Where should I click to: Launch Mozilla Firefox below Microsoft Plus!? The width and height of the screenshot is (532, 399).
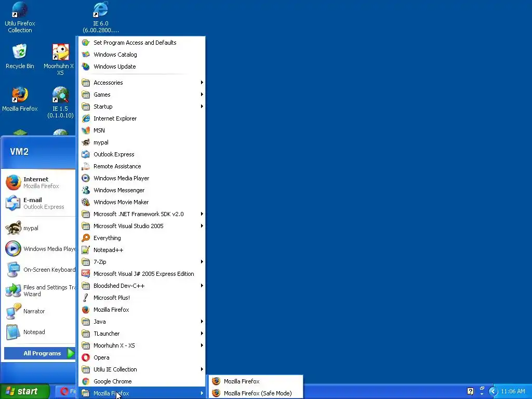pyautogui.click(x=142, y=310)
